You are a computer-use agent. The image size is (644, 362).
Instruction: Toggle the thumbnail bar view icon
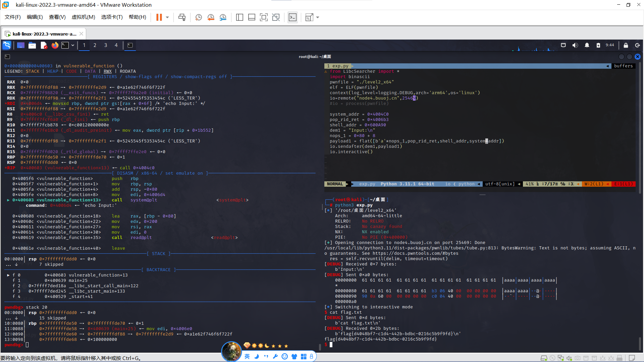(x=252, y=17)
